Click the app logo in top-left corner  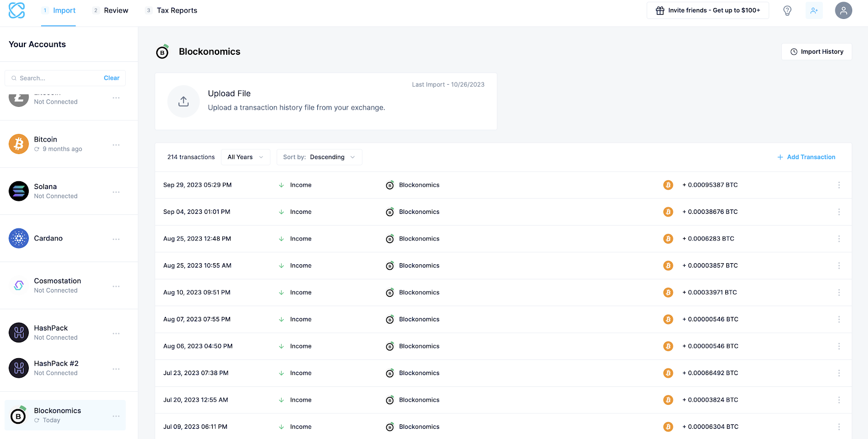pyautogui.click(x=17, y=10)
